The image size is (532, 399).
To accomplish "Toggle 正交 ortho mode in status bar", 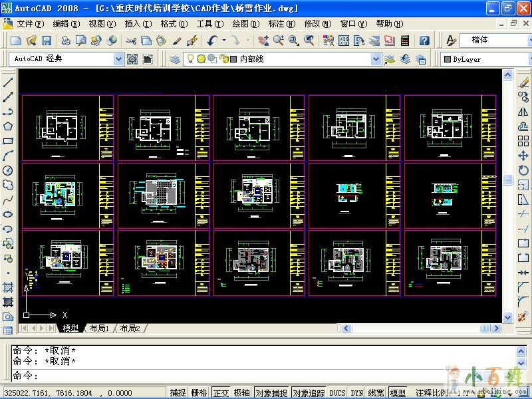I will [221, 393].
